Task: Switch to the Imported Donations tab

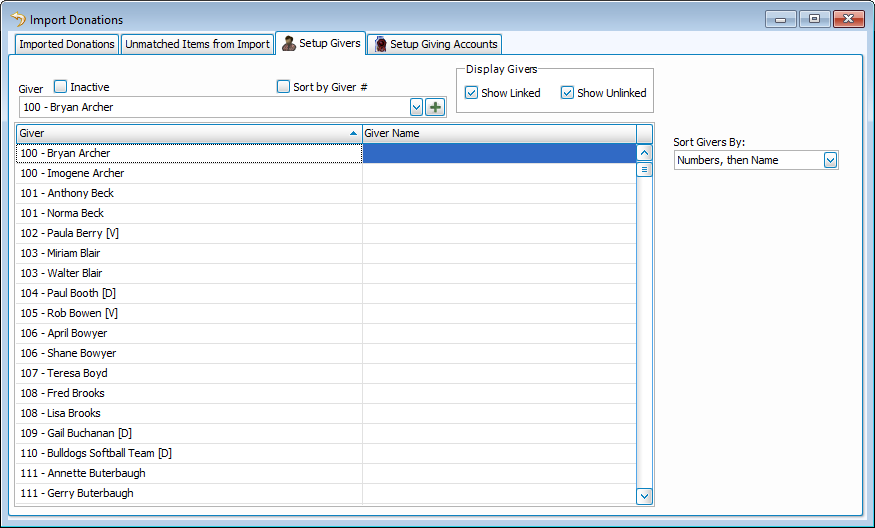Action: (x=67, y=44)
